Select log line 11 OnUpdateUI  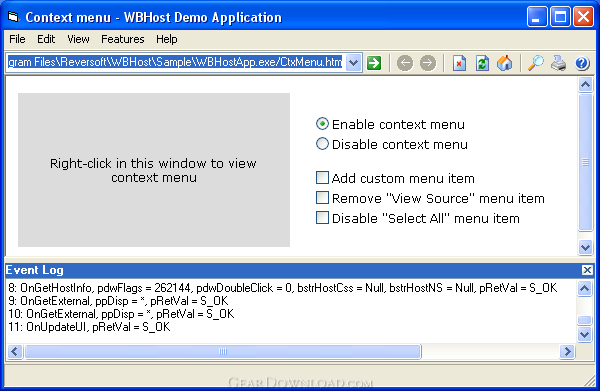[x=89, y=327]
